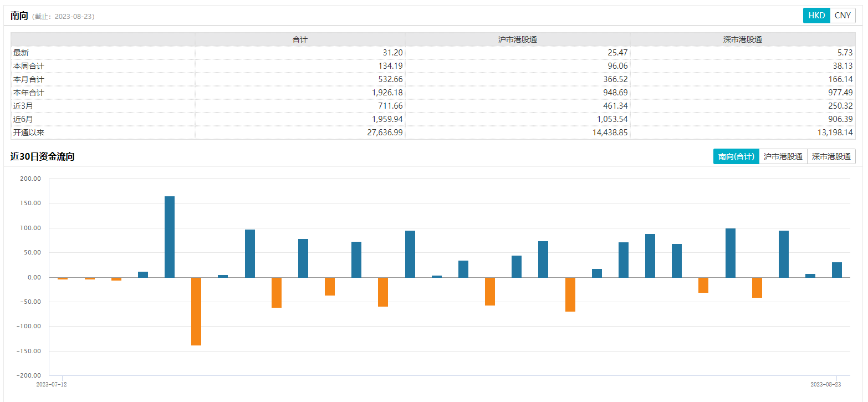Click the 合计 table column header
Screen dimensions: 868x402
pyautogui.click(x=300, y=39)
